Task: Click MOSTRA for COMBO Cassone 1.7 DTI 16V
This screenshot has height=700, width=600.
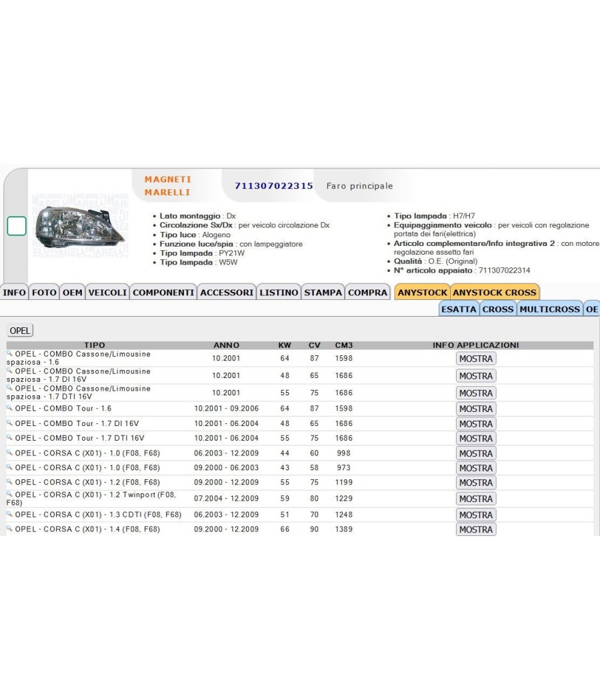Action: (476, 393)
